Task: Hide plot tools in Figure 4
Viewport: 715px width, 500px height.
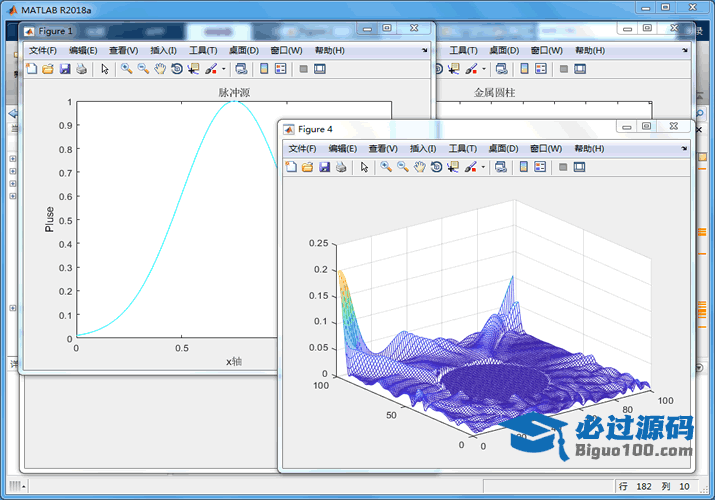Action: [563, 167]
